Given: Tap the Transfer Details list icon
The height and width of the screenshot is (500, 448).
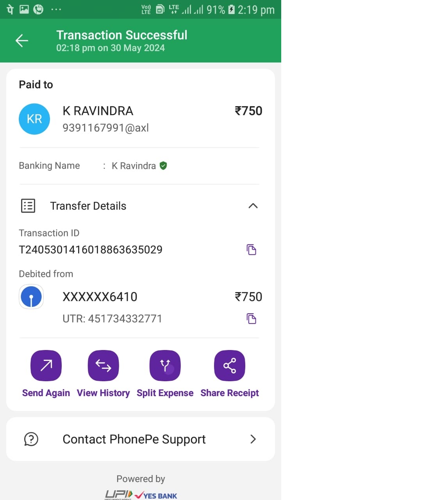Looking at the screenshot, I should pyautogui.click(x=28, y=206).
